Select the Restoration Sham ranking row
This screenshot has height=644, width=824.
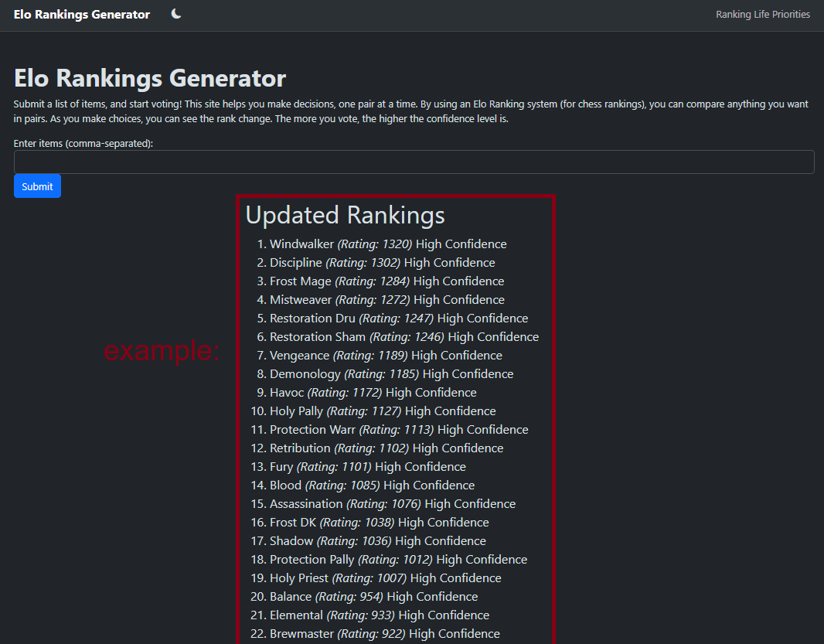coord(398,336)
